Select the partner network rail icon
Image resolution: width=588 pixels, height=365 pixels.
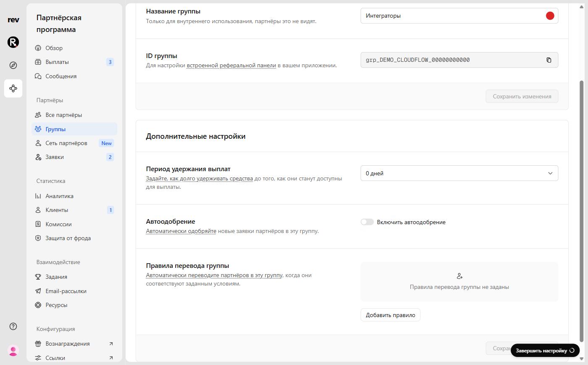coord(13,88)
